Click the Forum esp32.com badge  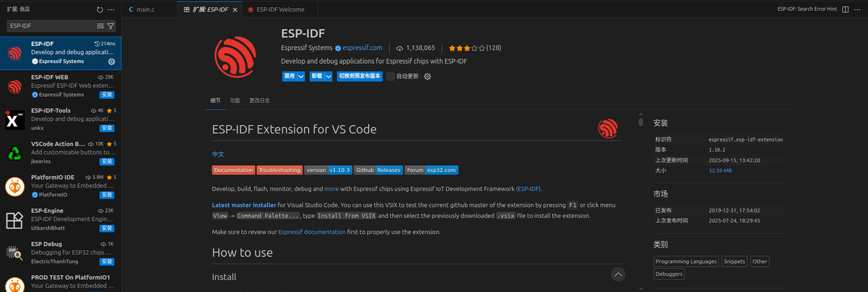pyautogui.click(x=431, y=170)
